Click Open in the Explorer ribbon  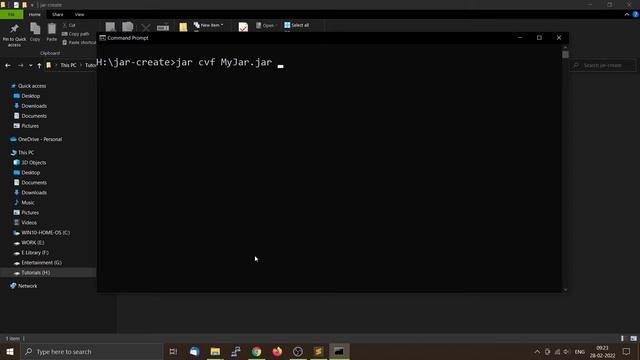[x=265, y=25]
